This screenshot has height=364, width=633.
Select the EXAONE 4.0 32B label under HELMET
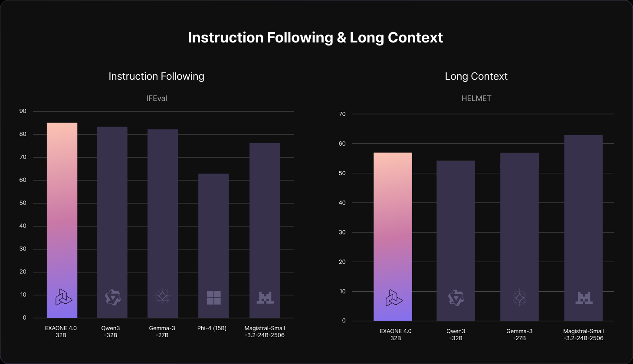[395, 335]
